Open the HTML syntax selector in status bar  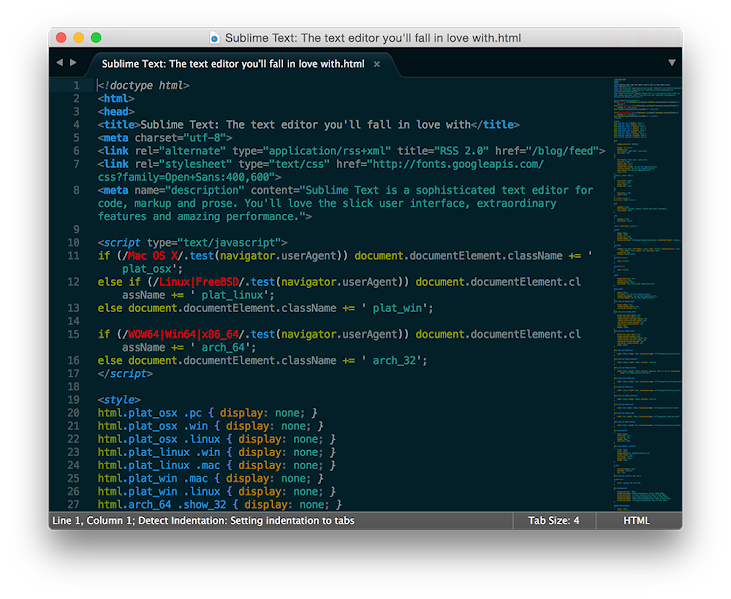[636, 520]
